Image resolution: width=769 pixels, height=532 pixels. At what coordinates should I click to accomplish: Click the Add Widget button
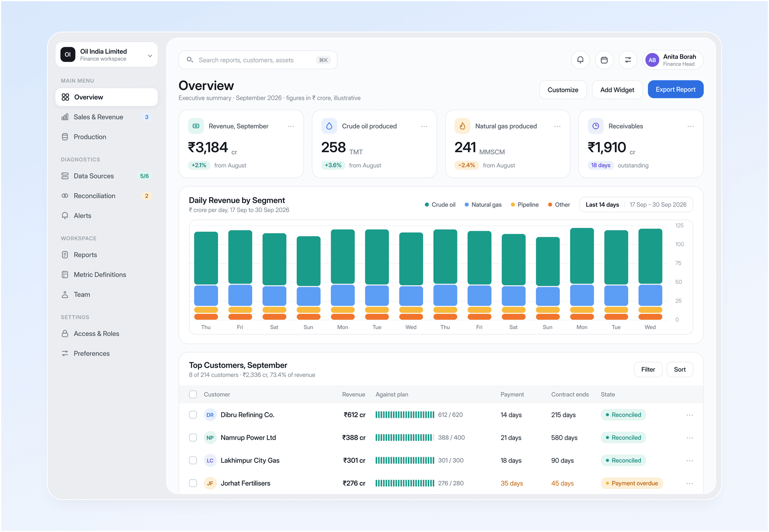pyautogui.click(x=617, y=90)
